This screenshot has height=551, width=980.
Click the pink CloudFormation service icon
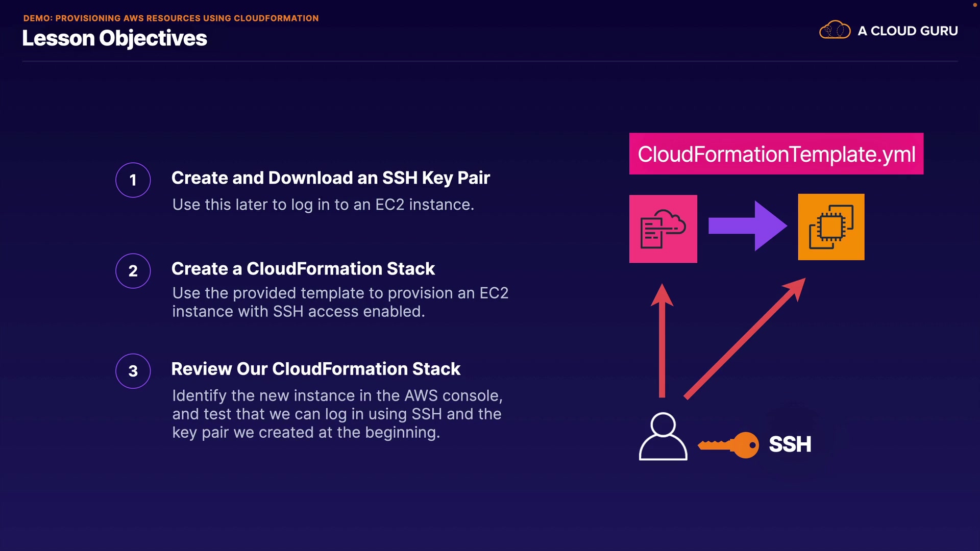pos(663,229)
